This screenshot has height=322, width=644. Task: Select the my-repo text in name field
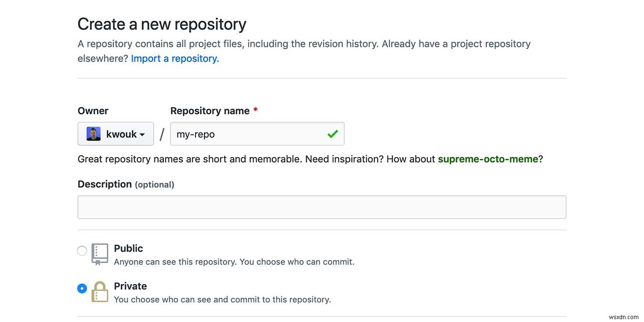[195, 134]
